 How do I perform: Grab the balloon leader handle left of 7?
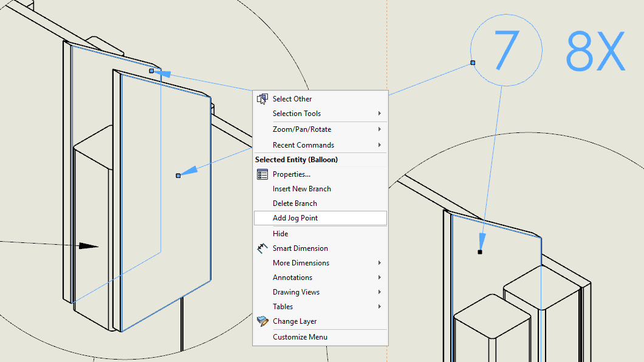click(473, 63)
